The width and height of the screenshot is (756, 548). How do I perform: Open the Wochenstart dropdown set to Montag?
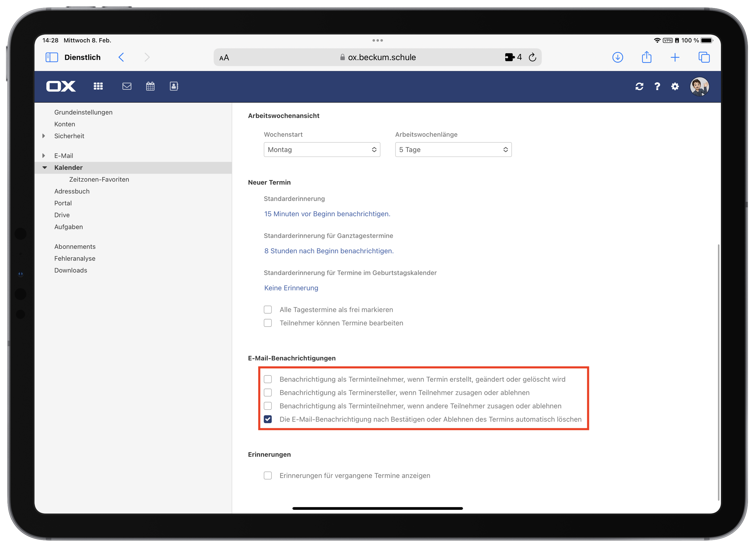coord(322,150)
